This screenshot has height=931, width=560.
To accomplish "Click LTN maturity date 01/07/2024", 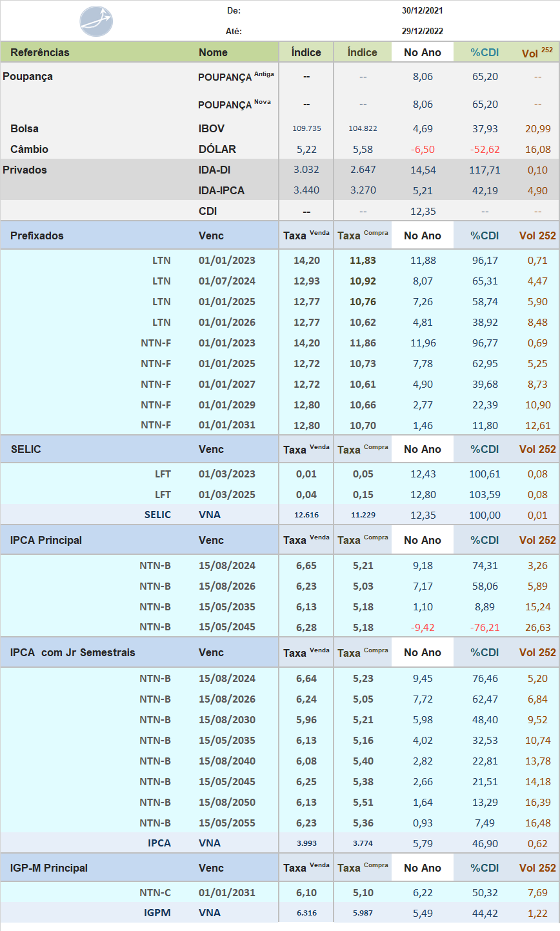I will coord(227,281).
